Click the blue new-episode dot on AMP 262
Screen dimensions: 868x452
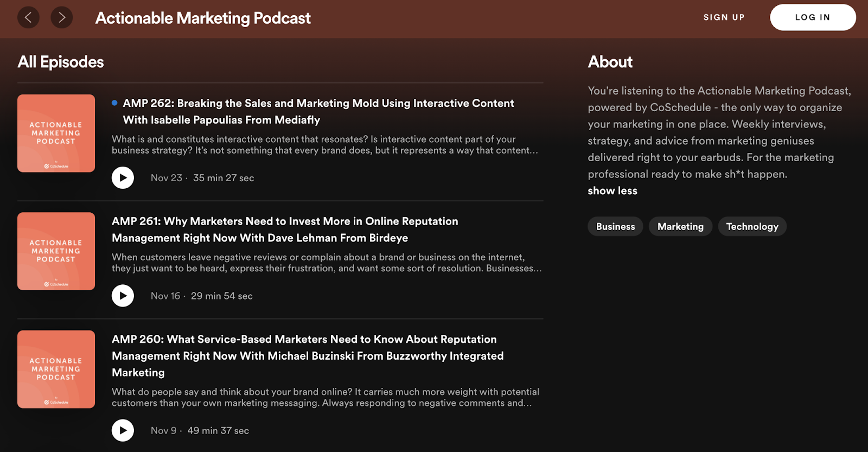coord(114,103)
